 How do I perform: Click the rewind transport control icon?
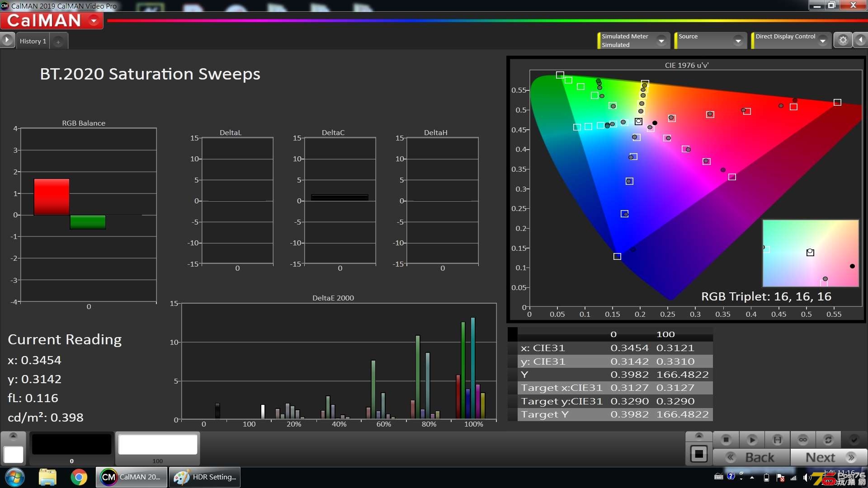(777, 440)
